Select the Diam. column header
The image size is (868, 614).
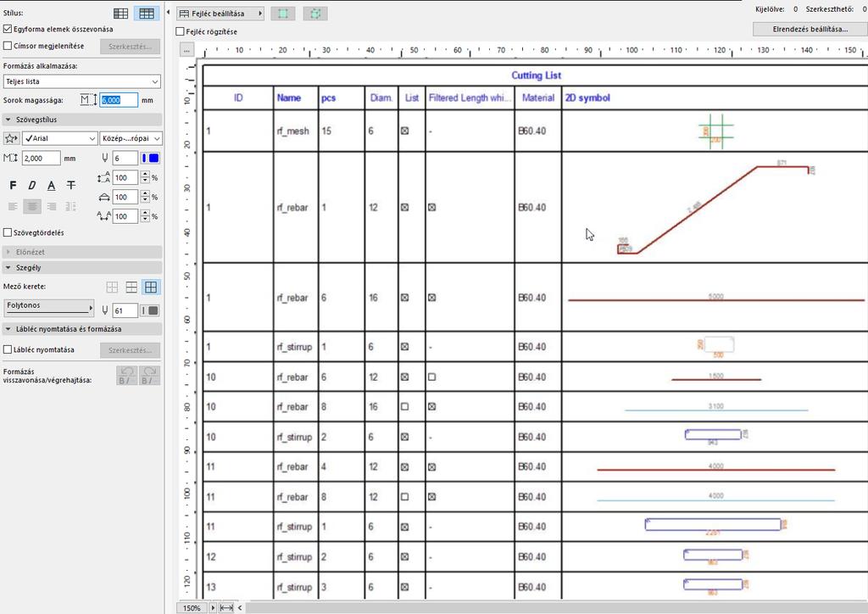coord(381,98)
